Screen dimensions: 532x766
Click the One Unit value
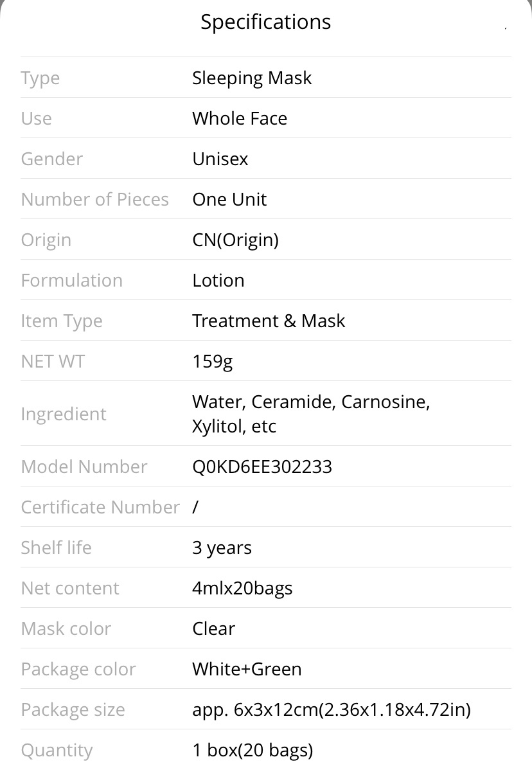(x=229, y=199)
